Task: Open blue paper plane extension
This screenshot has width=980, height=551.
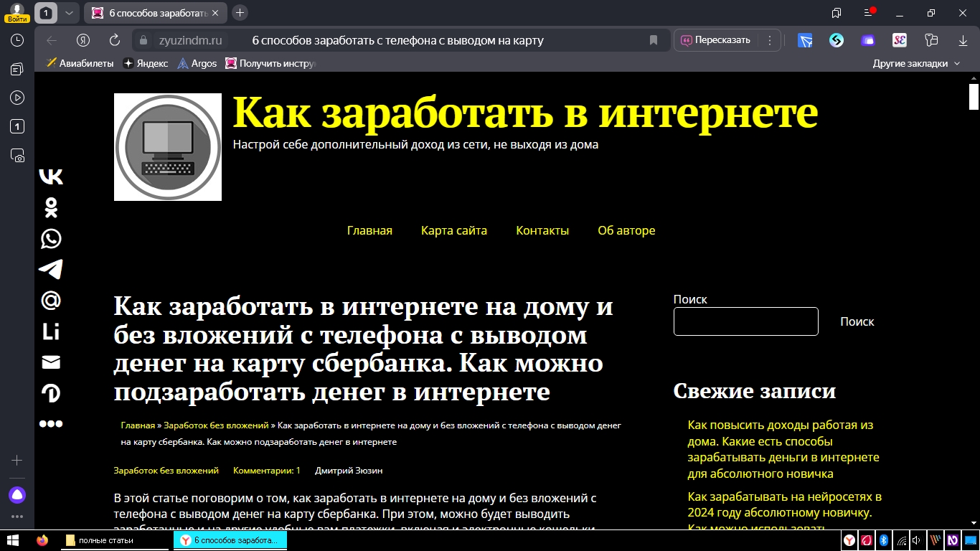Action: pos(806,40)
